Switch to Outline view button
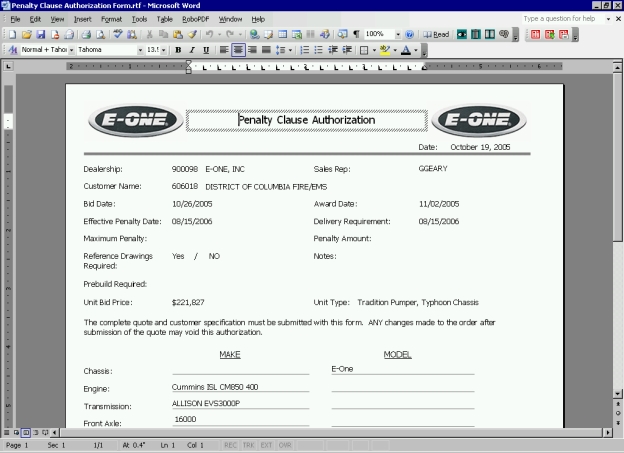Image resolution: width=624 pixels, height=453 pixels. pyautogui.click(x=36, y=432)
